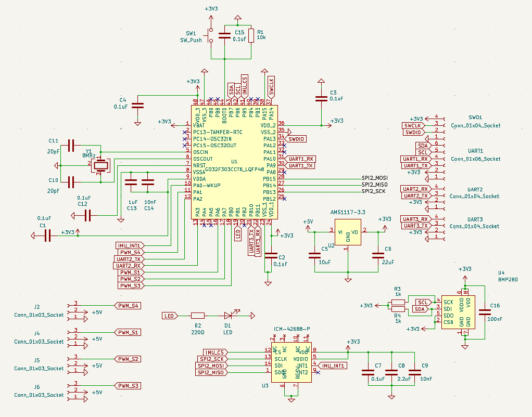Click the Y1 8MHz crystal symbol
Viewport: 532px width, 417px height.
(101, 165)
